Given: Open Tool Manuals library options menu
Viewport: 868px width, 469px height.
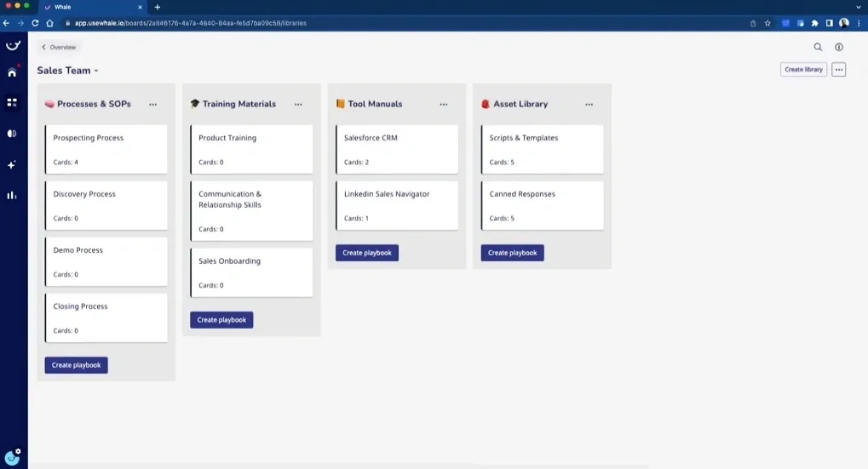Looking at the screenshot, I should coord(444,104).
